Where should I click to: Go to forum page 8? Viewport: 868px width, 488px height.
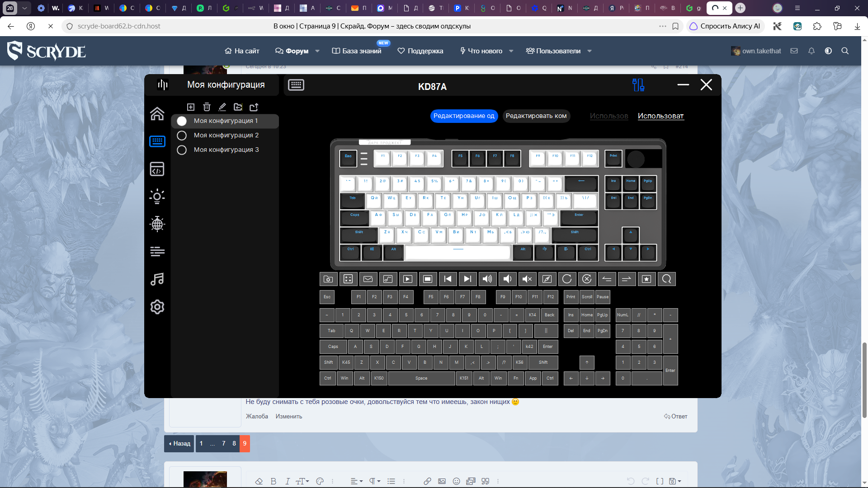pyautogui.click(x=234, y=444)
